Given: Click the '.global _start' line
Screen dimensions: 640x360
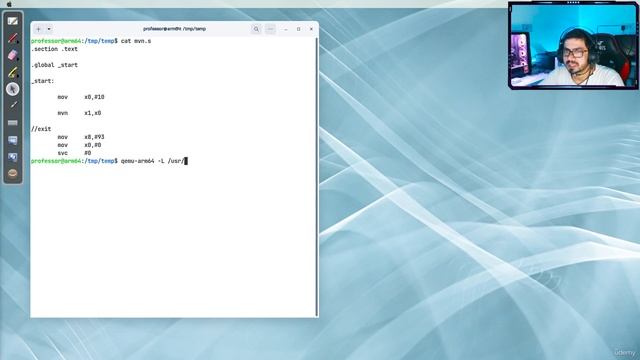Looking at the screenshot, I should 54,65.
